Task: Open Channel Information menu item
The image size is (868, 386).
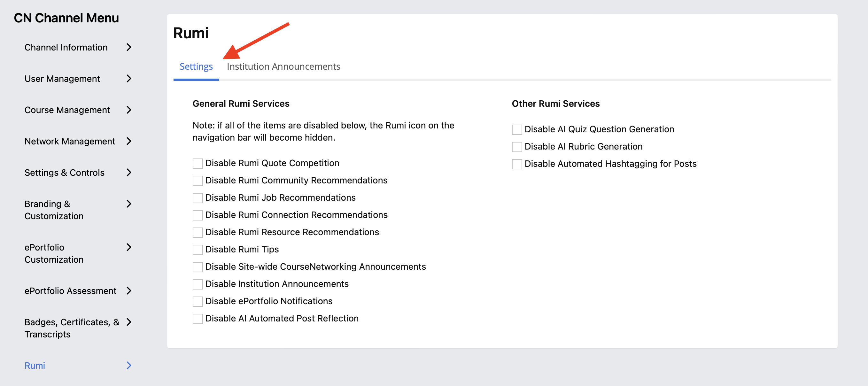Action: pos(66,48)
